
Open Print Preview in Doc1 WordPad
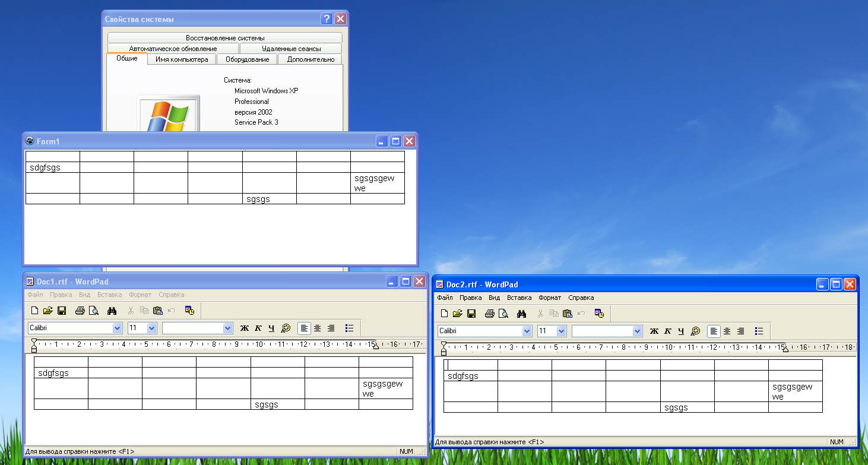(x=93, y=311)
